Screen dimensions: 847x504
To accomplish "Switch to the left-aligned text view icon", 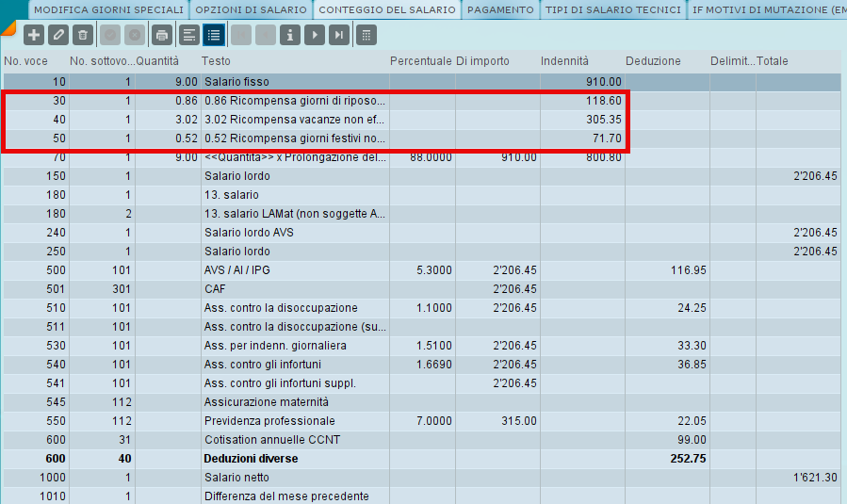I will tap(189, 36).
